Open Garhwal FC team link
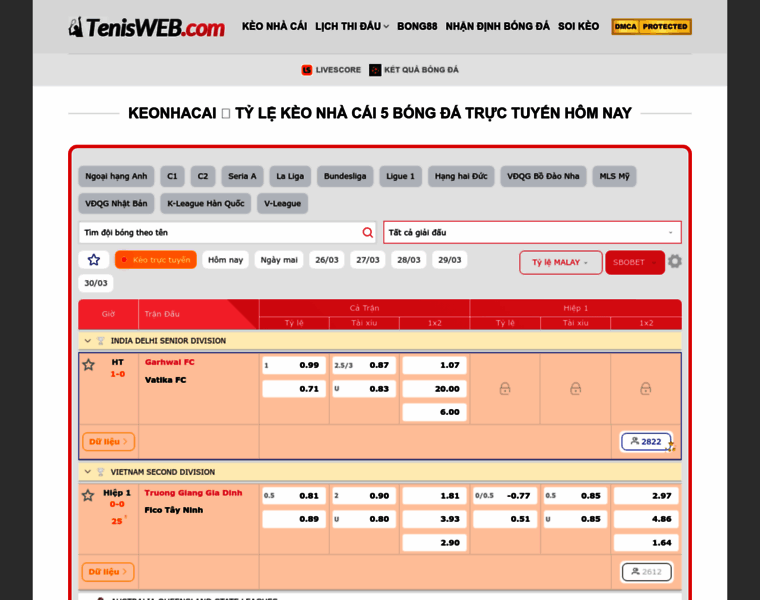Viewport: 760px width, 600px height. click(170, 362)
